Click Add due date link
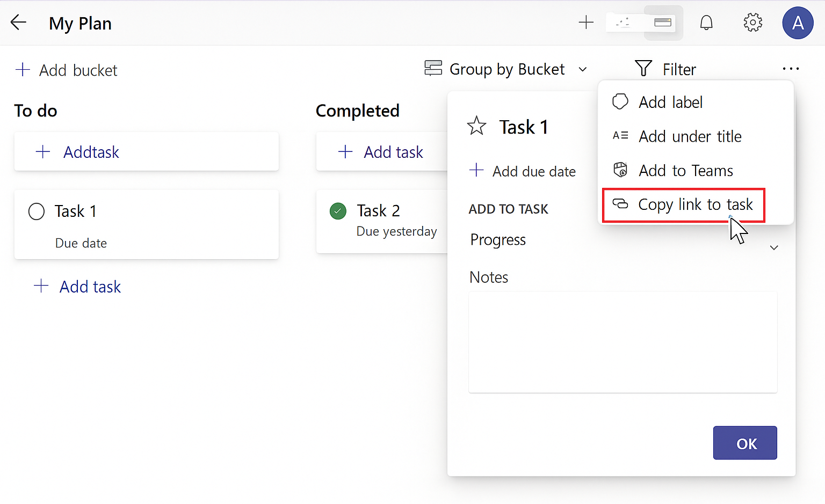This screenshot has height=504, width=825. tap(522, 171)
